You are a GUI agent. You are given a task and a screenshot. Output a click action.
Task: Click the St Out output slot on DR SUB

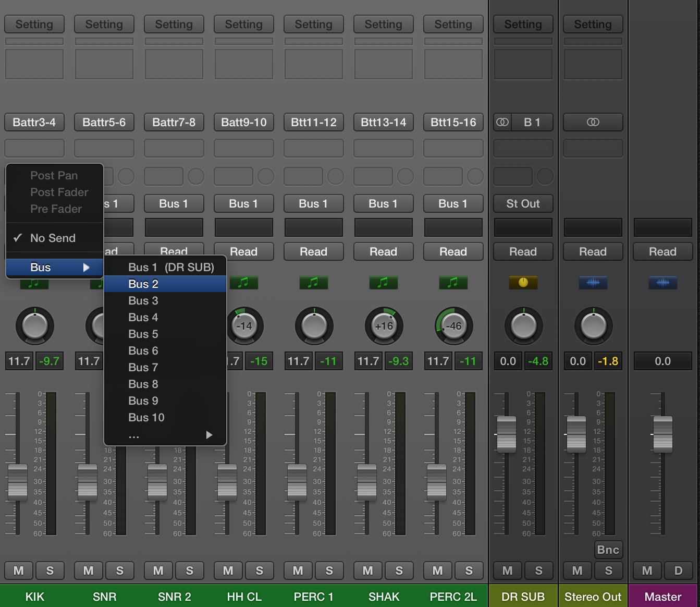(x=523, y=203)
